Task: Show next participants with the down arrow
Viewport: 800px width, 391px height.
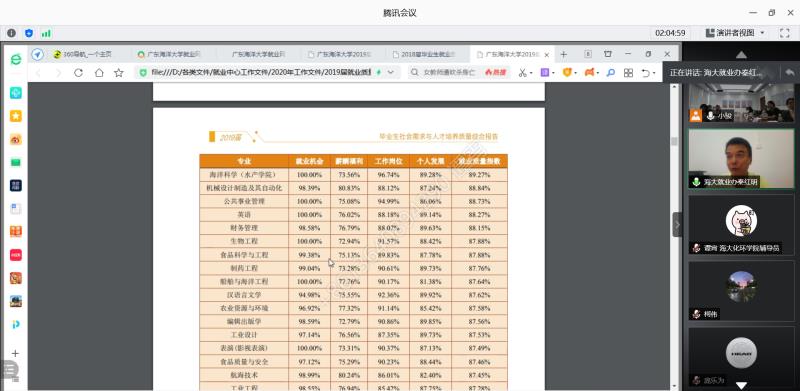Action: [x=741, y=385]
